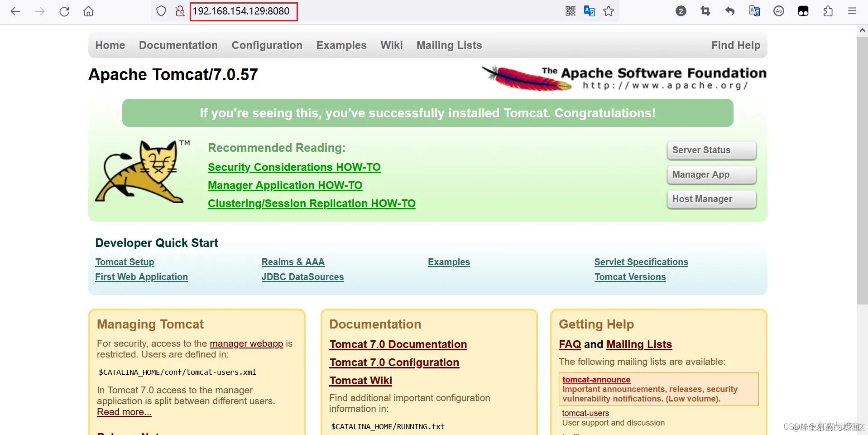The height and width of the screenshot is (435, 868).
Task: Click the Tomcat cat logo image
Action: pyautogui.click(x=142, y=171)
